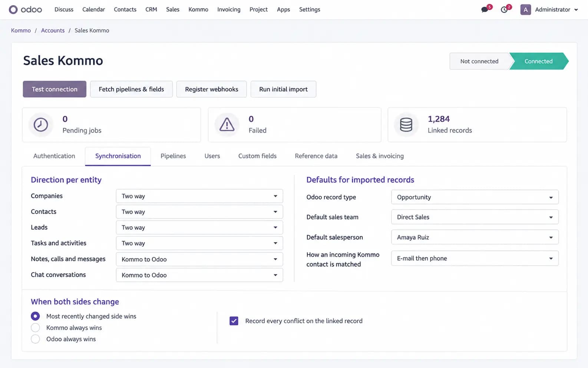
Task: Open the Default salesperson dropdown
Action: (x=475, y=237)
